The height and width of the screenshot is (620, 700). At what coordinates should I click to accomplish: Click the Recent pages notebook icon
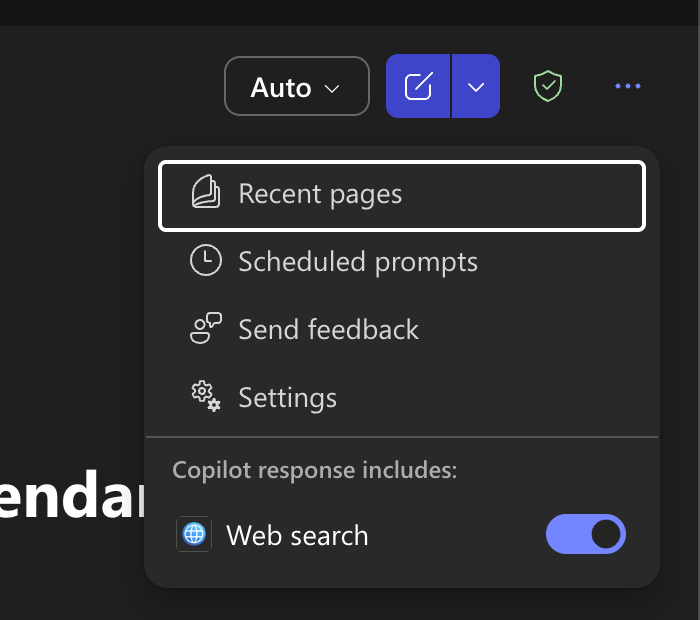tap(206, 193)
